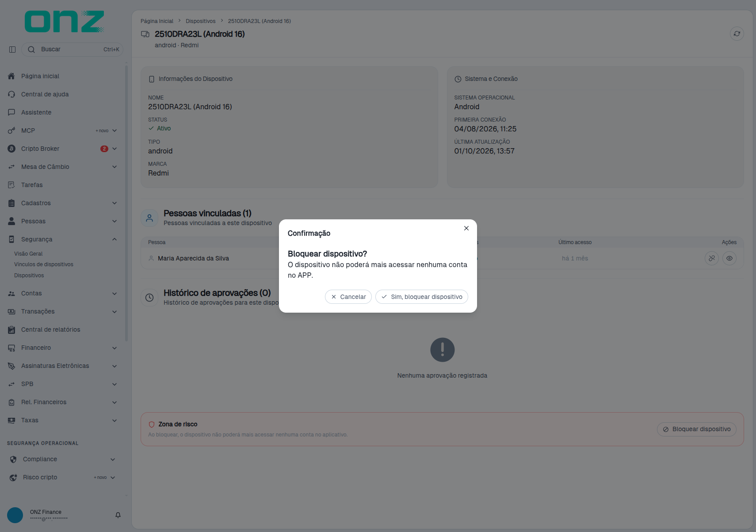Open Vínculos de dispositivos submenu item
The height and width of the screenshot is (532, 756).
pyautogui.click(x=44, y=264)
